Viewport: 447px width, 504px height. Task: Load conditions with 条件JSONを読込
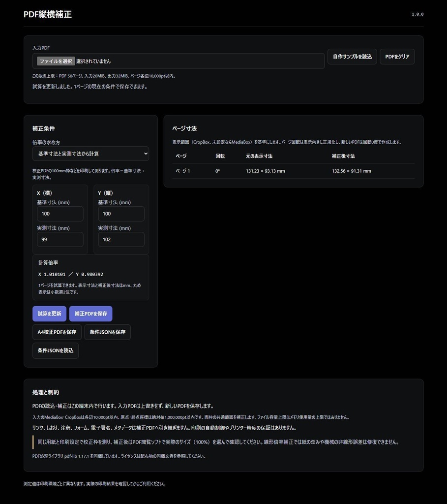point(56,350)
